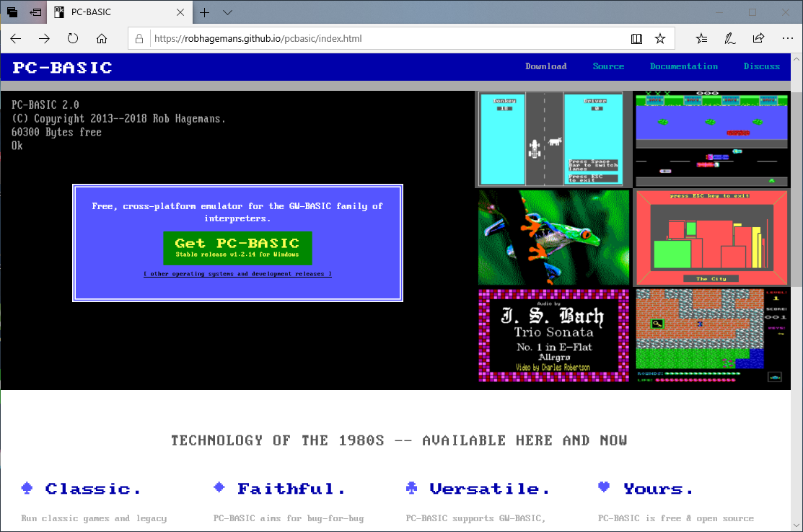Image resolution: width=803 pixels, height=532 pixels.
Task: Click the scrollbar down arrow
Action: click(797, 526)
